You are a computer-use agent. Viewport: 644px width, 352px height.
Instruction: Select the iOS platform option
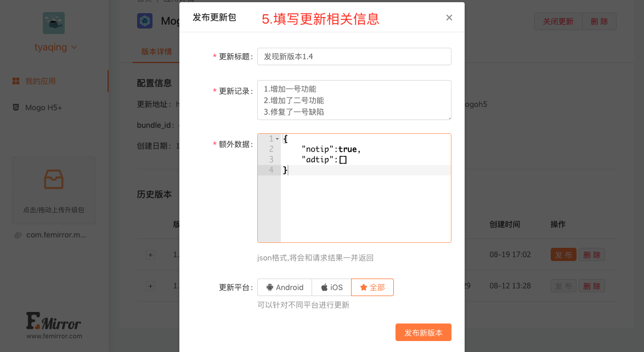point(332,287)
